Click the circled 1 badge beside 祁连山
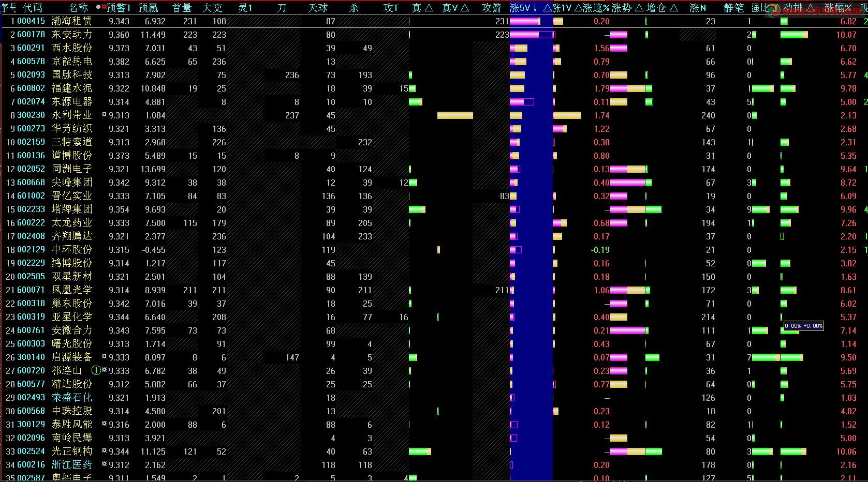The width and height of the screenshot is (868, 482). (x=96, y=370)
